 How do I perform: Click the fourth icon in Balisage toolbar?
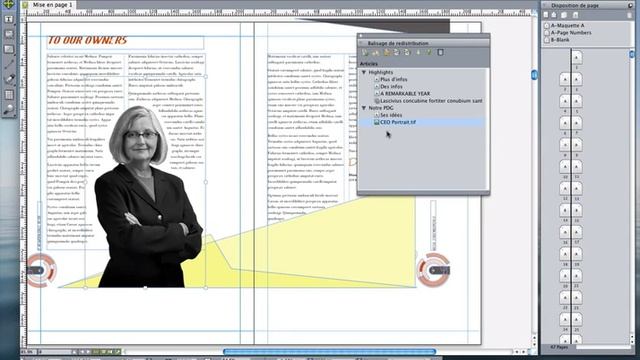tap(397, 53)
